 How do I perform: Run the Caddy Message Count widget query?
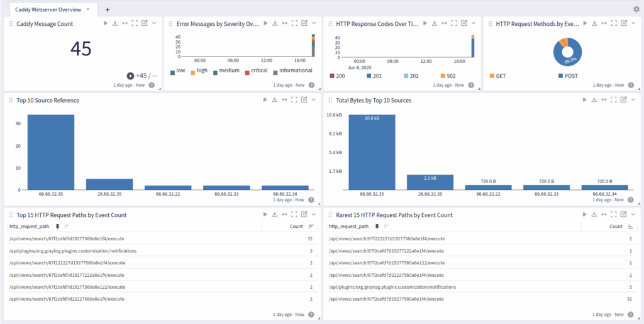106,23
